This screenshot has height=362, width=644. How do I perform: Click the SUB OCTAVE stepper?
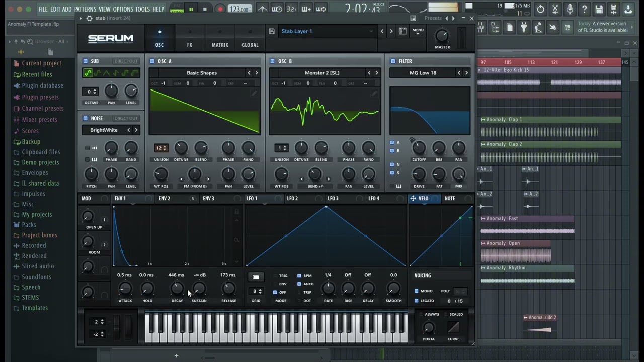click(91, 92)
